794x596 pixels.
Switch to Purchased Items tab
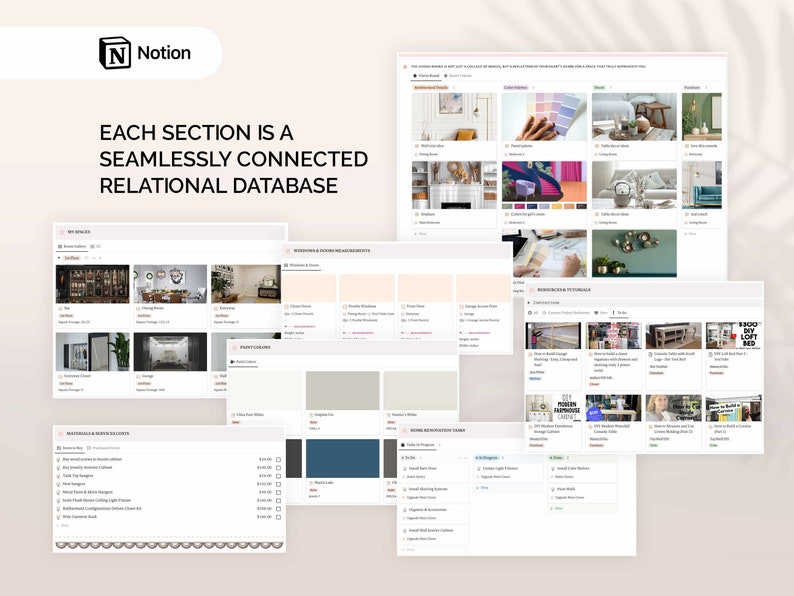coord(103,448)
